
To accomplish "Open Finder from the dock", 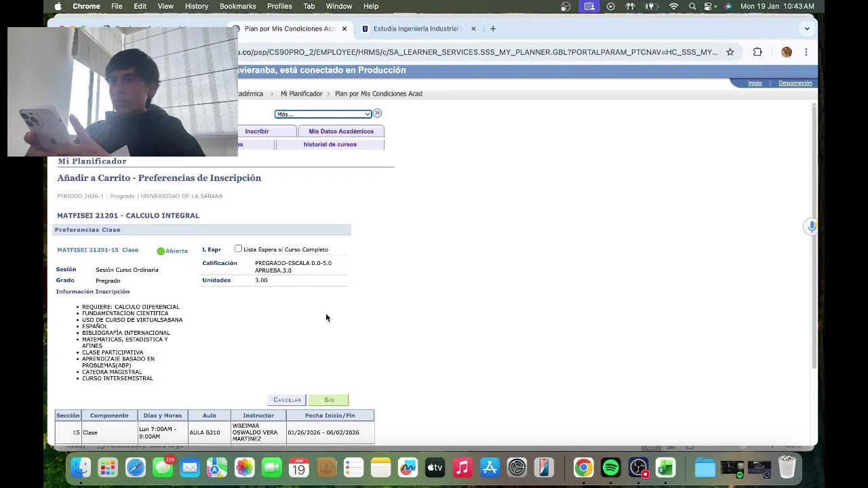I will [81, 468].
